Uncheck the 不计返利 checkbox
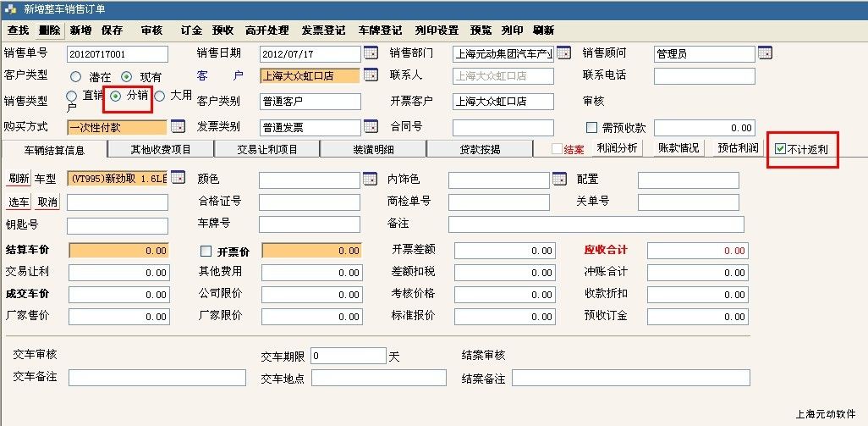This screenshot has height=426, width=868. 780,149
